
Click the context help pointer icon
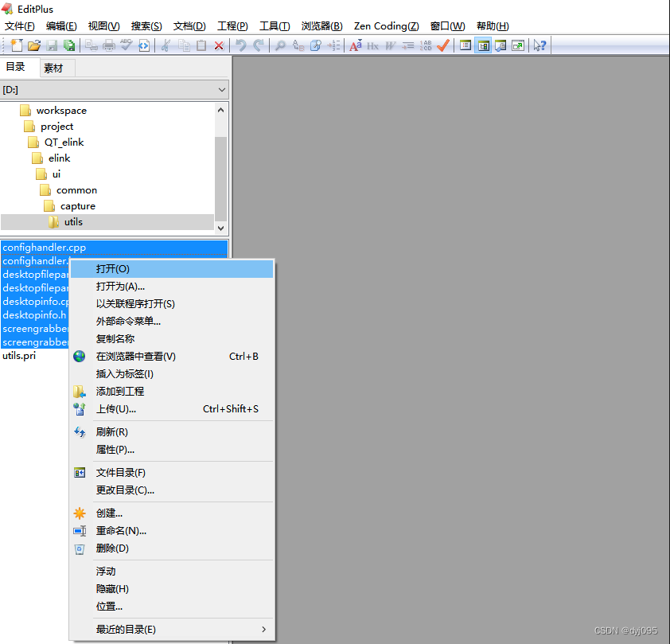[540, 45]
